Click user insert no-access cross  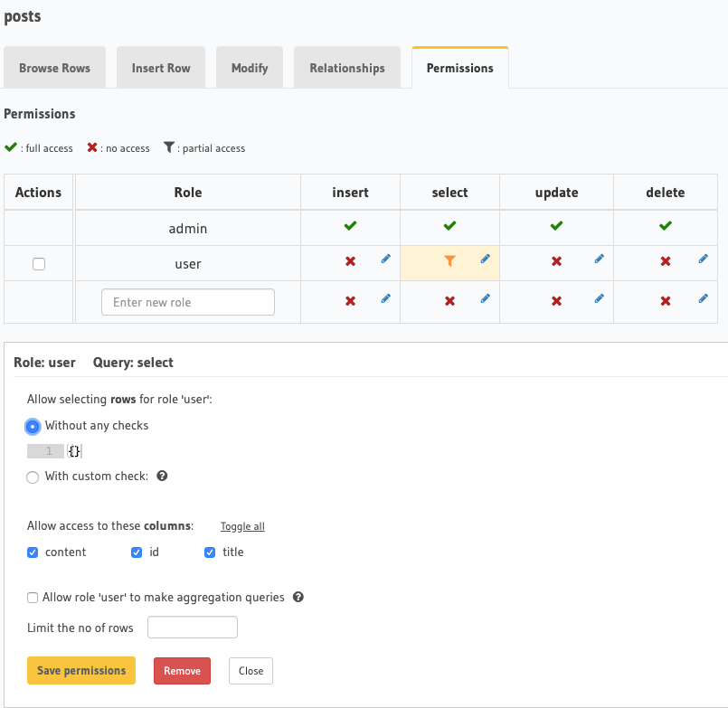point(351,261)
